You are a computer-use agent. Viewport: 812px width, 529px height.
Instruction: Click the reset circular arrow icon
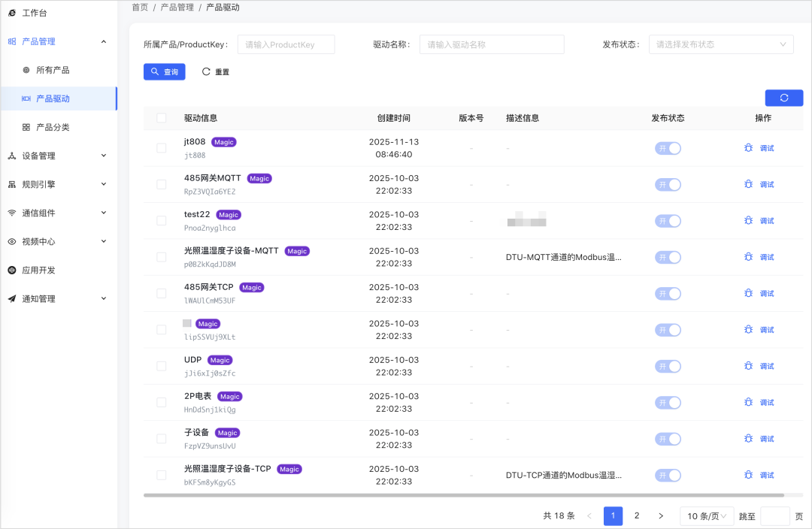tap(206, 71)
